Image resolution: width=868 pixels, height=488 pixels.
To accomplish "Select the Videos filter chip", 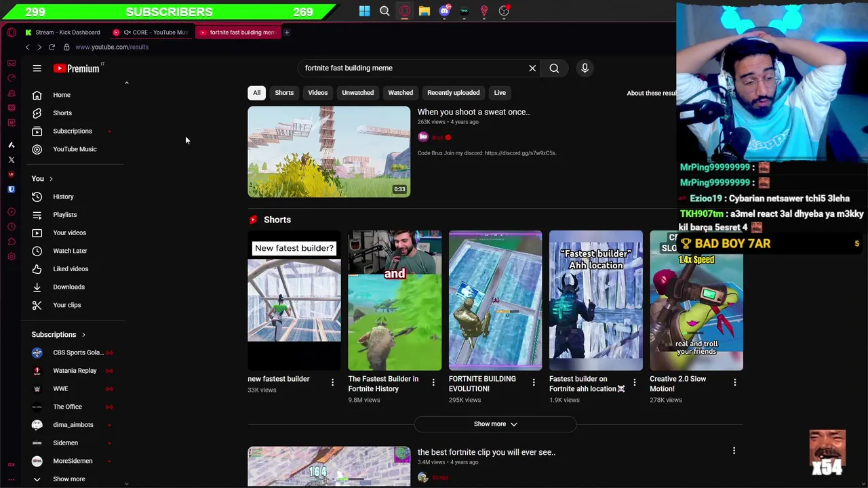I will [317, 93].
